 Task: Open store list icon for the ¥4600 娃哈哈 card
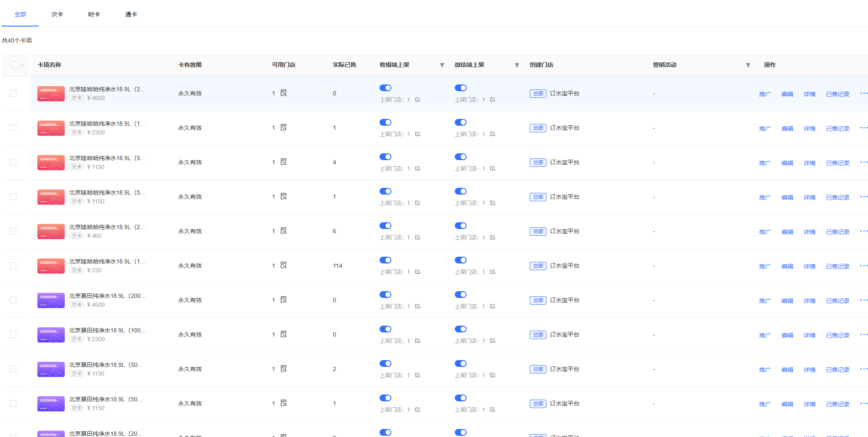284,93
